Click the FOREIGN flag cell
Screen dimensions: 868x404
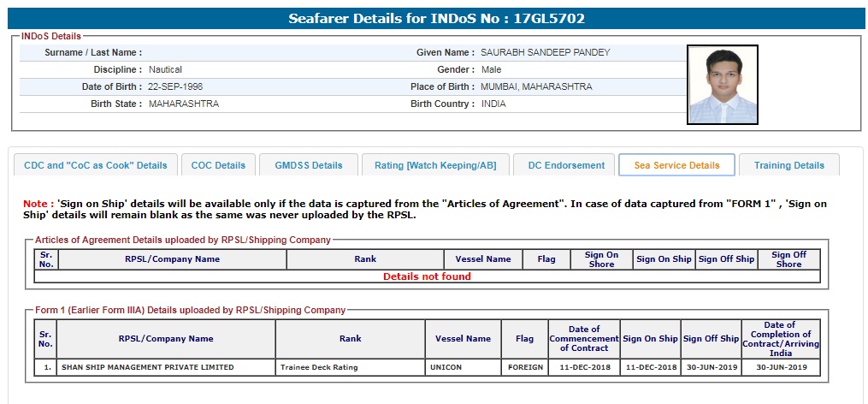pyautogui.click(x=524, y=367)
